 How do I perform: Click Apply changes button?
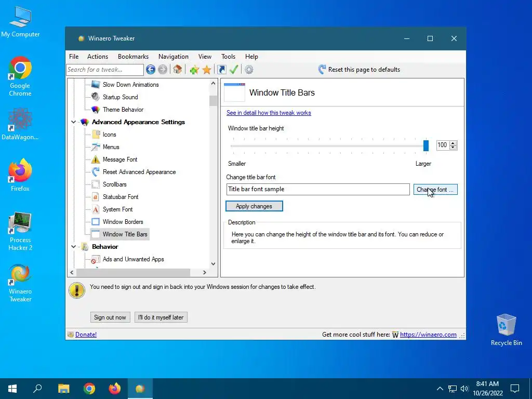tap(254, 206)
